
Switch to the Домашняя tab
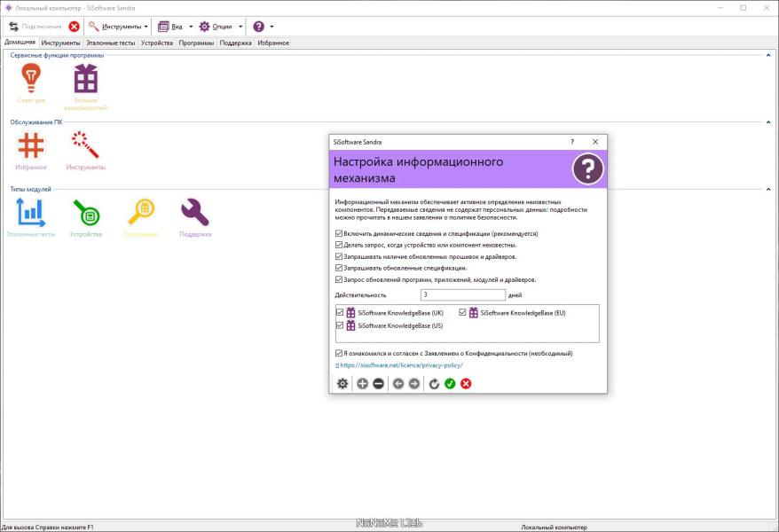tap(20, 43)
